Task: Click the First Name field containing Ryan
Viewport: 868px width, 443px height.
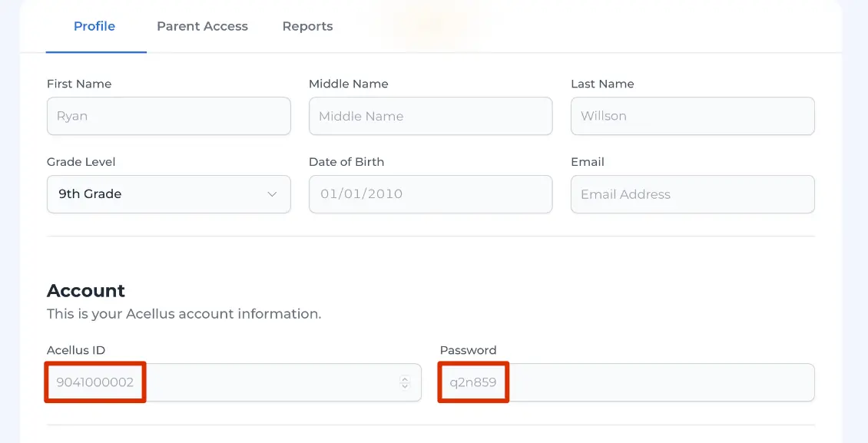Action: pos(169,116)
